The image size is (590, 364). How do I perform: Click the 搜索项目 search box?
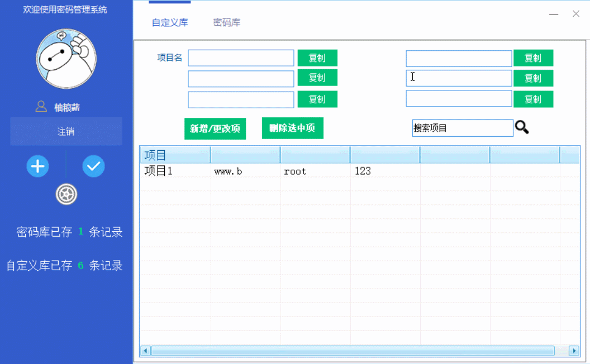[x=463, y=128]
